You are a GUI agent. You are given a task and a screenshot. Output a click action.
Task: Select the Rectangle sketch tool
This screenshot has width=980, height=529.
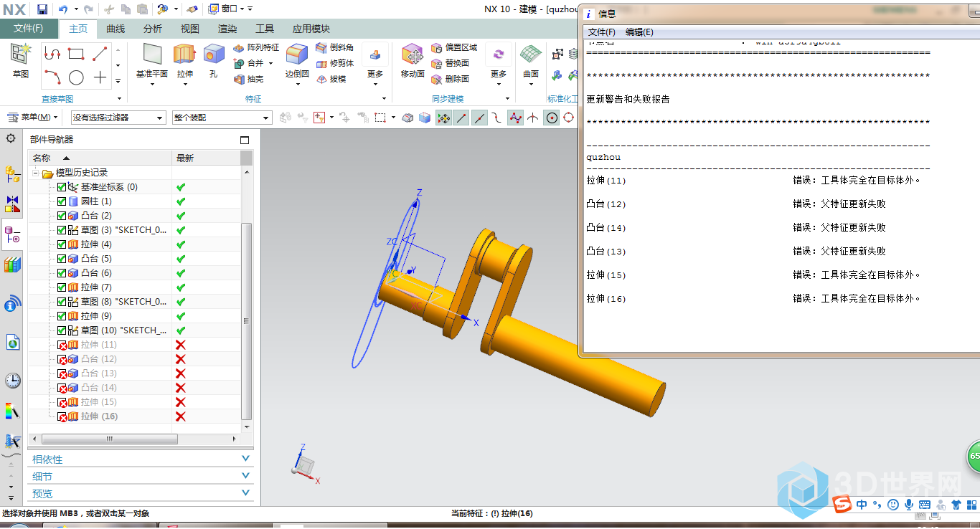[76, 54]
